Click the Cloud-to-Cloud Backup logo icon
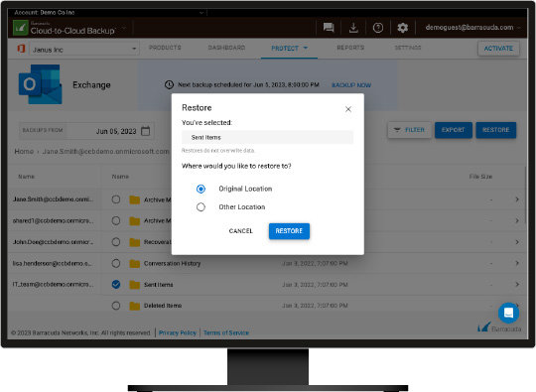The width and height of the screenshot is (536, 392). point(20,28)
